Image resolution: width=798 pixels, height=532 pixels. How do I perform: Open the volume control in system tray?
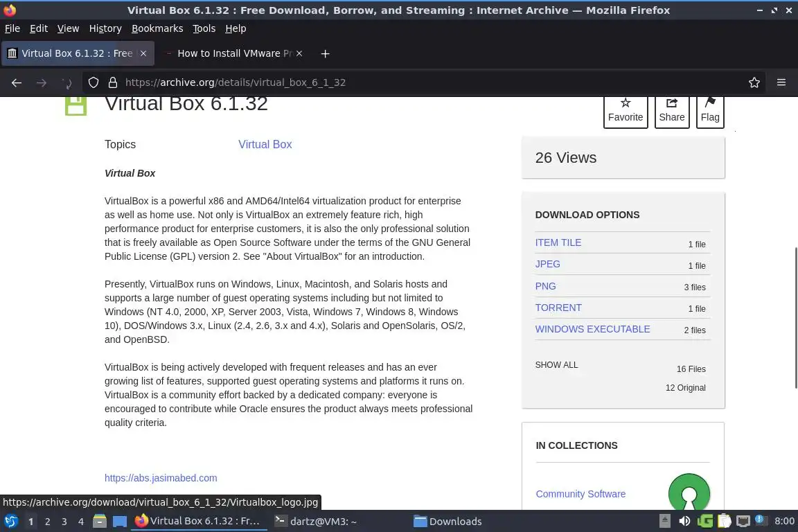(x=684, y=521)
